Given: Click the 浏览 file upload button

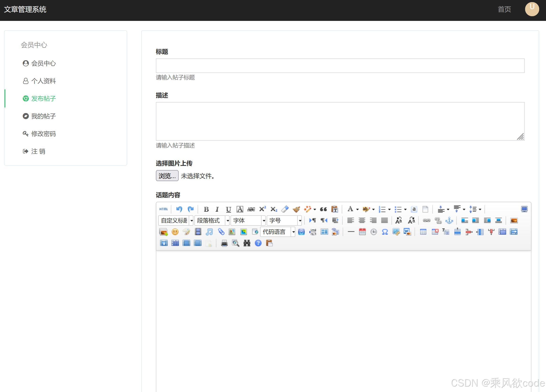Looking at the screenshot, I should 167,176.
